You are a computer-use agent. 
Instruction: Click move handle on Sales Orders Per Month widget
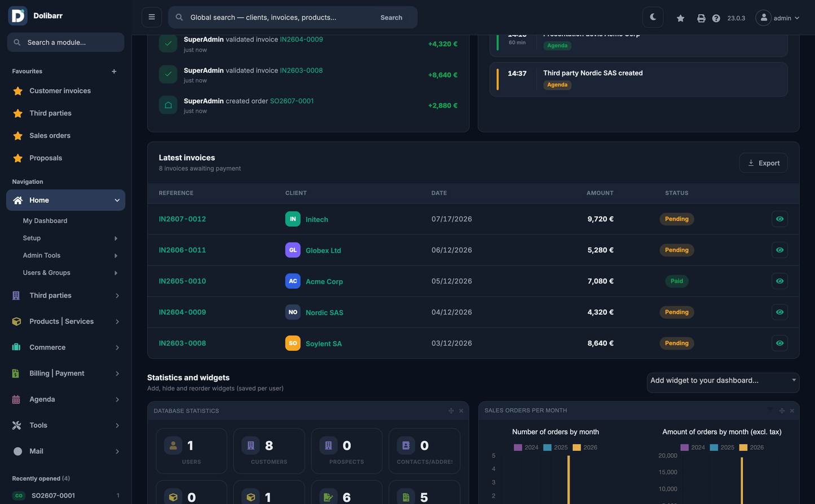point(782,411)
